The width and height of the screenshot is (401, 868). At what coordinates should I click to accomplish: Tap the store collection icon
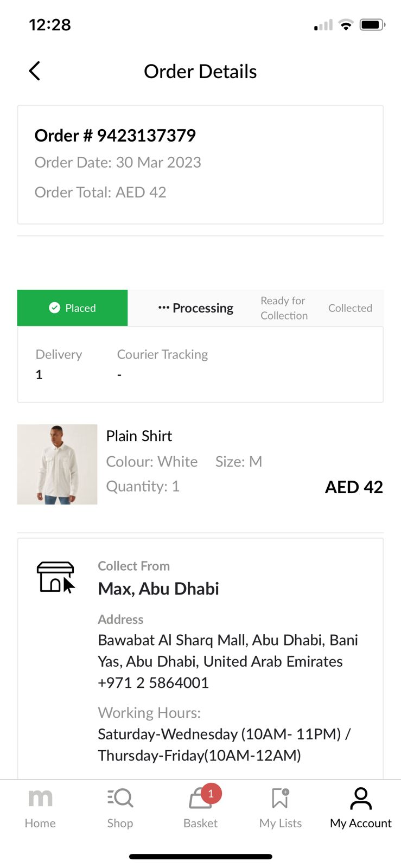55,577
